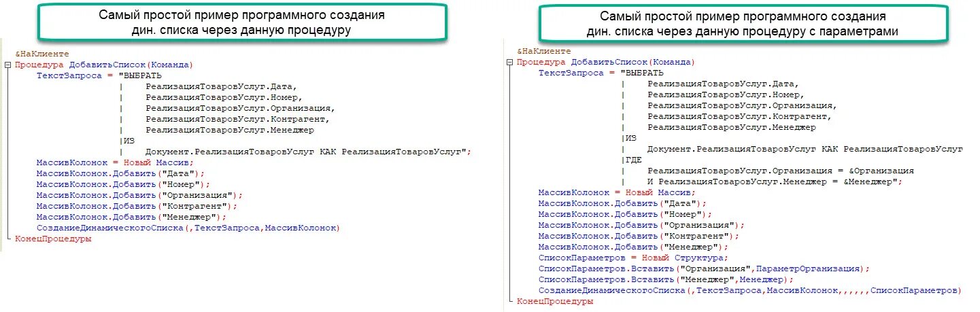Click the СозданиеДинамическогоСписка call ending with СписокПараметров
Image resolution: width=980 pixels, height=312 pixels.
749,290
